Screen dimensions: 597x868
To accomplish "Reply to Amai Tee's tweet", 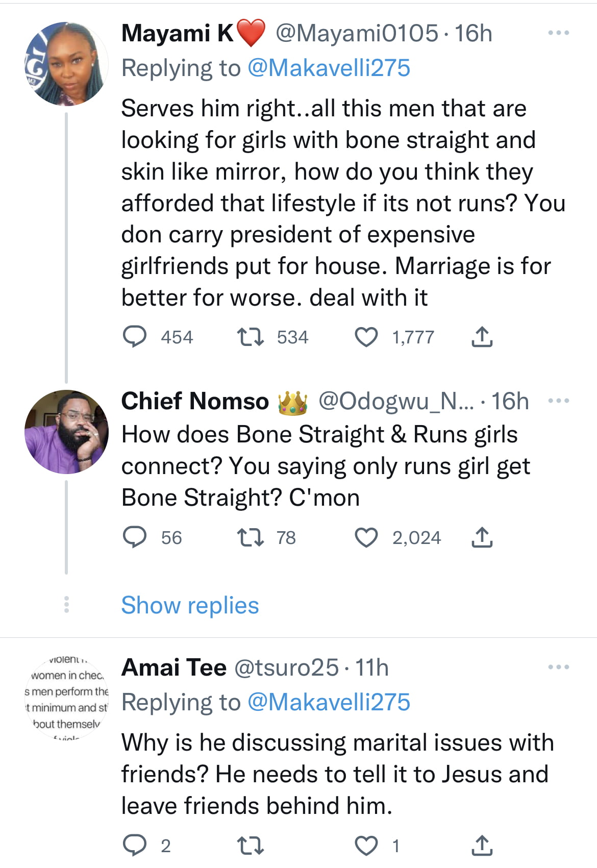I will click(135, 846).
